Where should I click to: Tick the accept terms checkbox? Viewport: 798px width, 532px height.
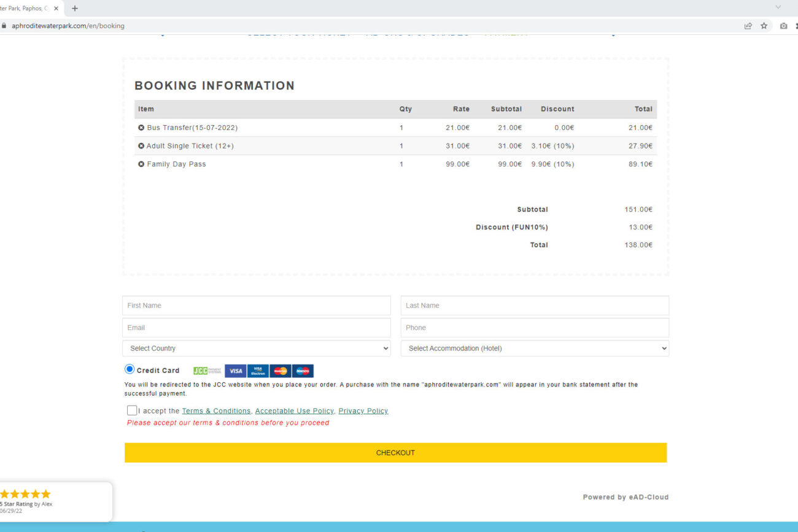point(132,411)
